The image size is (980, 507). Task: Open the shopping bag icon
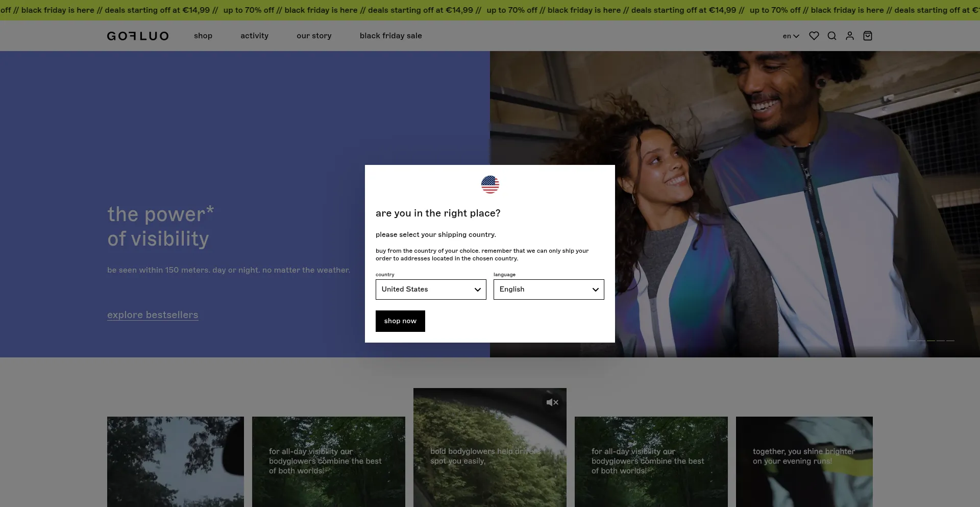pos(868,36)
